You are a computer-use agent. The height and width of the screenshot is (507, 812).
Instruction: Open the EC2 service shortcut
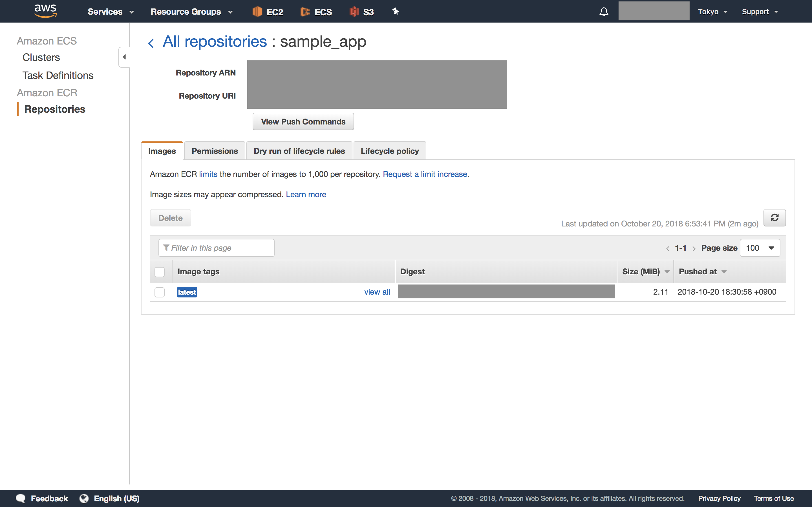(267, 11)
